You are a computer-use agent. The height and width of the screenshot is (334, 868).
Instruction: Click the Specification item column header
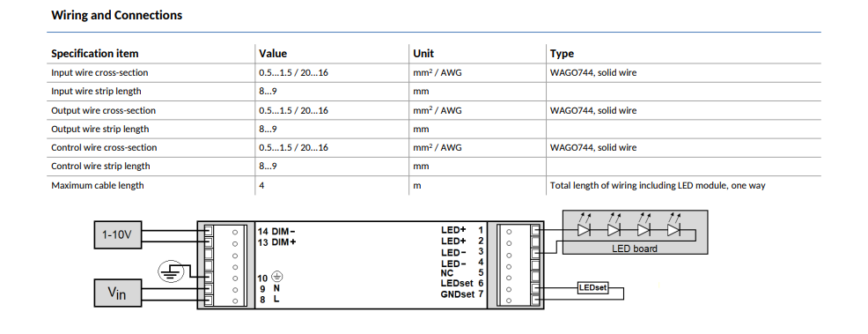pyautogui.click(x=95, y=54)
